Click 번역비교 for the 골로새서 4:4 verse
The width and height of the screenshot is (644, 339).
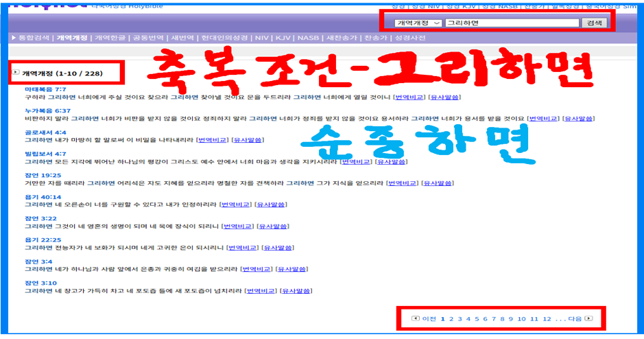point(211,140)
